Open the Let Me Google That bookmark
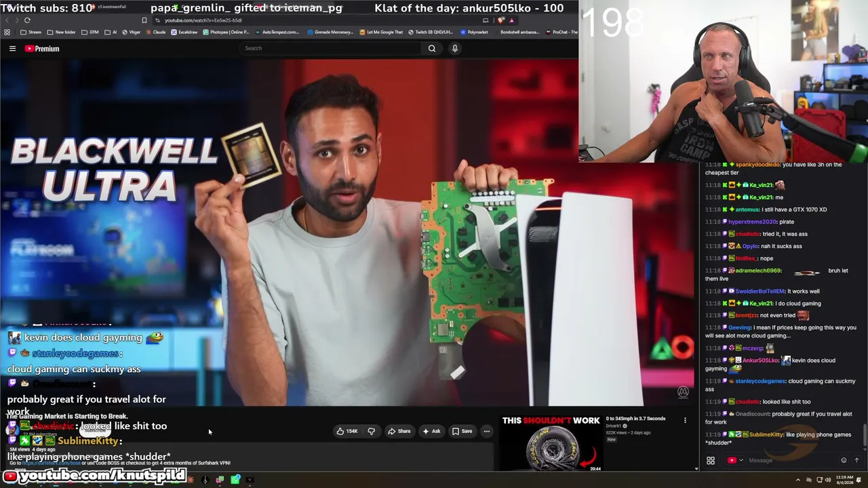Screen dimensions: 868x488 (381, 32)
